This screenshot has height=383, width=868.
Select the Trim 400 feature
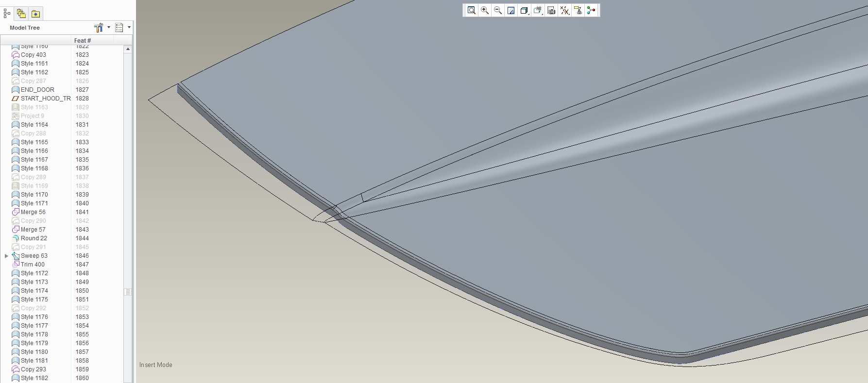tap(33, 265)
